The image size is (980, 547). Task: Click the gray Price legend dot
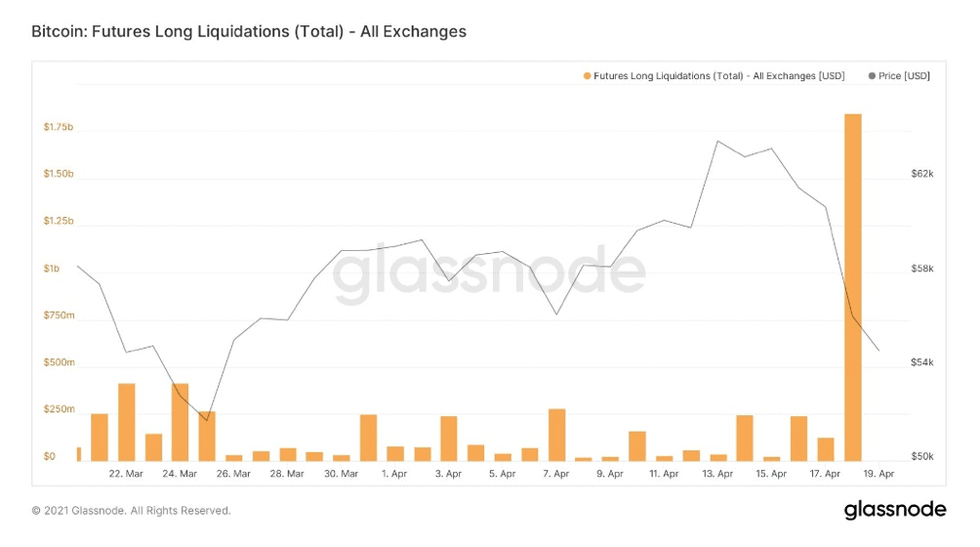(x=872, y=75)
